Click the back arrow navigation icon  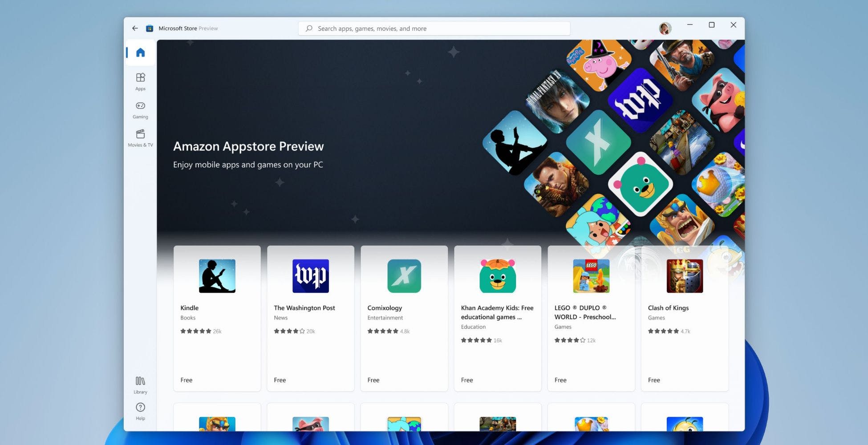click(x=135, y=28)
